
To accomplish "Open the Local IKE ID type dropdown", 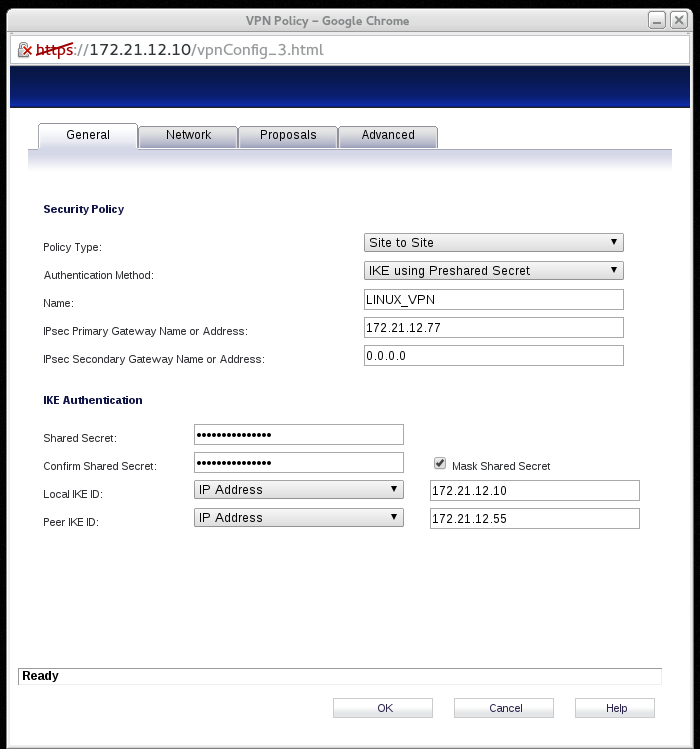I will tap(299, 490).
